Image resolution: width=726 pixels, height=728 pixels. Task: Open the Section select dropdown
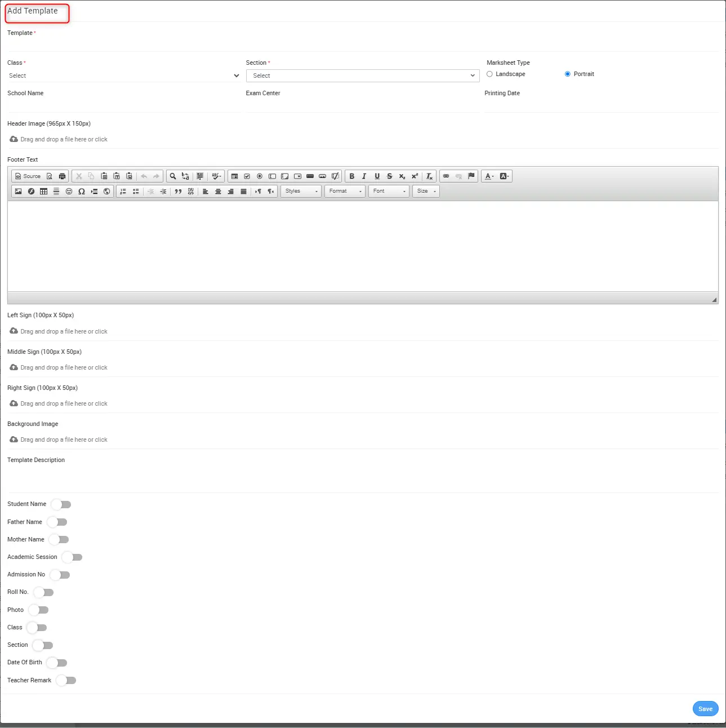[x=362, y=76]
